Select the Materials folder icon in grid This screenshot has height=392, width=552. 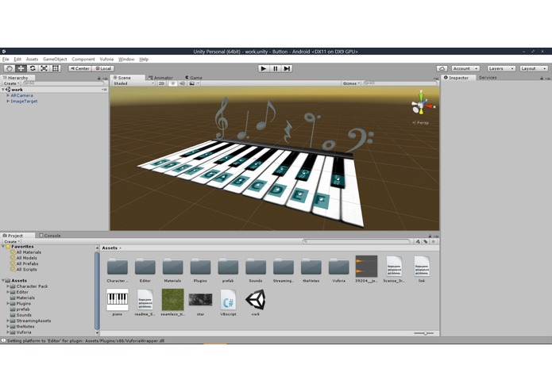pos(172,267)
